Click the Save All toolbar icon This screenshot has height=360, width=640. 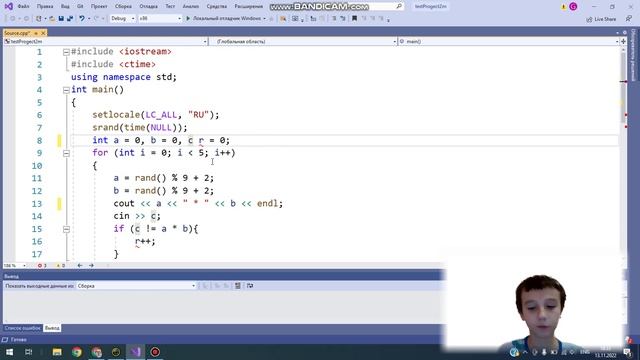(x=70, y=19)
